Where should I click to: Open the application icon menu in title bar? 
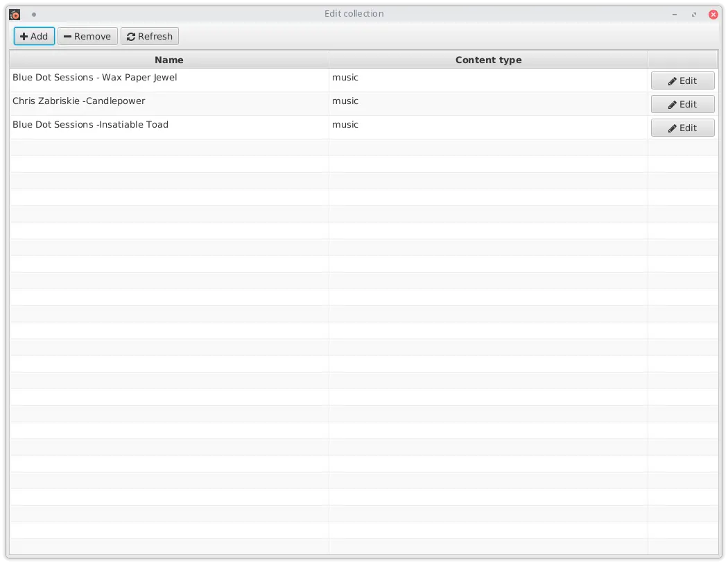point(15,15)
